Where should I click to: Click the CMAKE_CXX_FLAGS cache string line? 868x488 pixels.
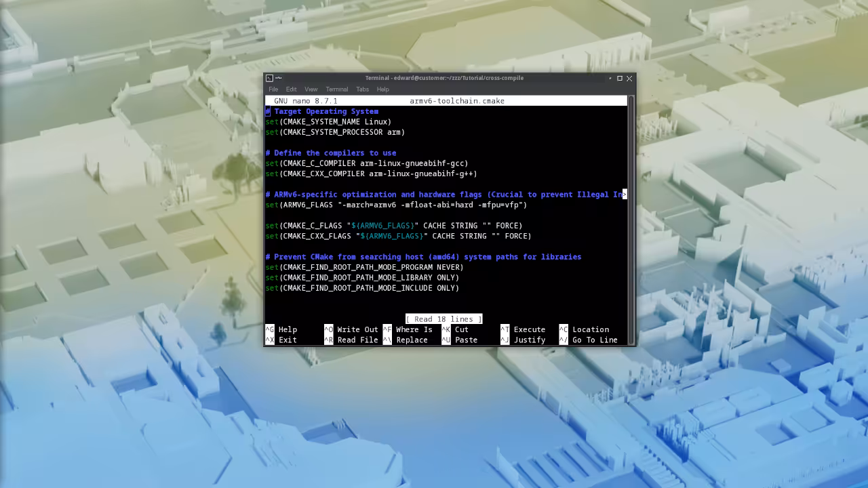click(x=399, y=236)
